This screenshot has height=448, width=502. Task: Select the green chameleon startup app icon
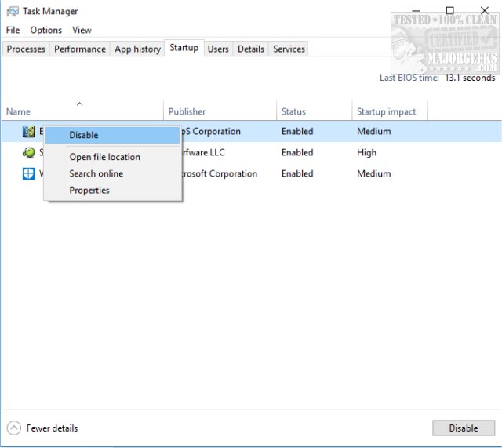coord(28,152)
